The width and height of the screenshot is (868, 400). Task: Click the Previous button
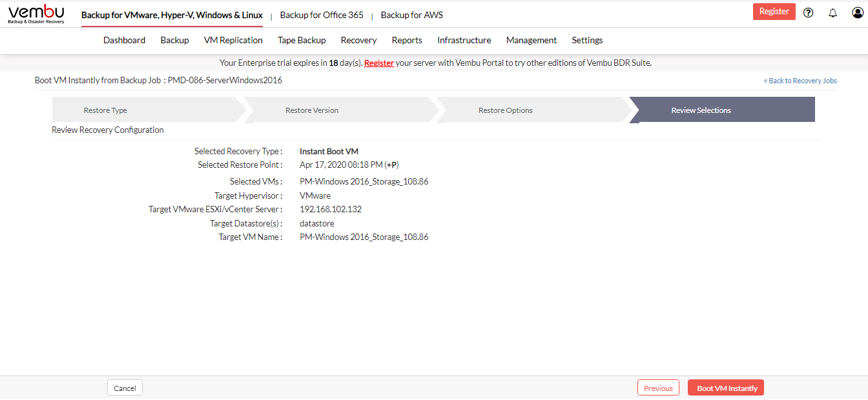pyautogui.click(x=658, y=388)
